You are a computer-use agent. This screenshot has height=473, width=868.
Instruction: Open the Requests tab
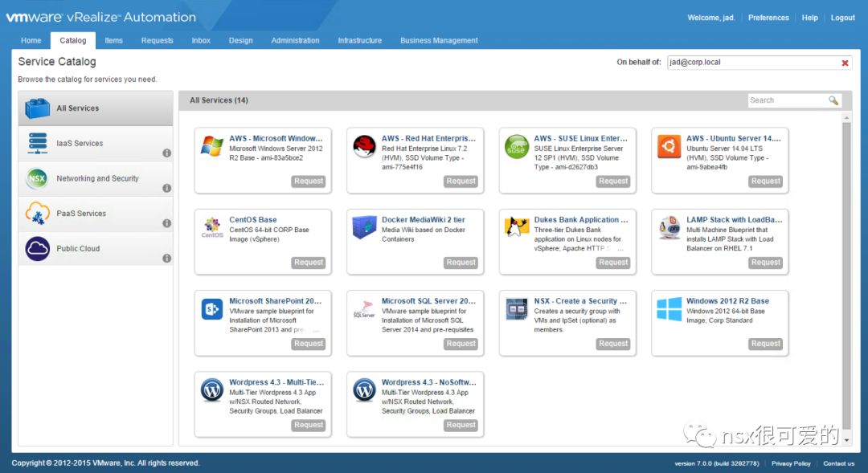click(158, 40)
